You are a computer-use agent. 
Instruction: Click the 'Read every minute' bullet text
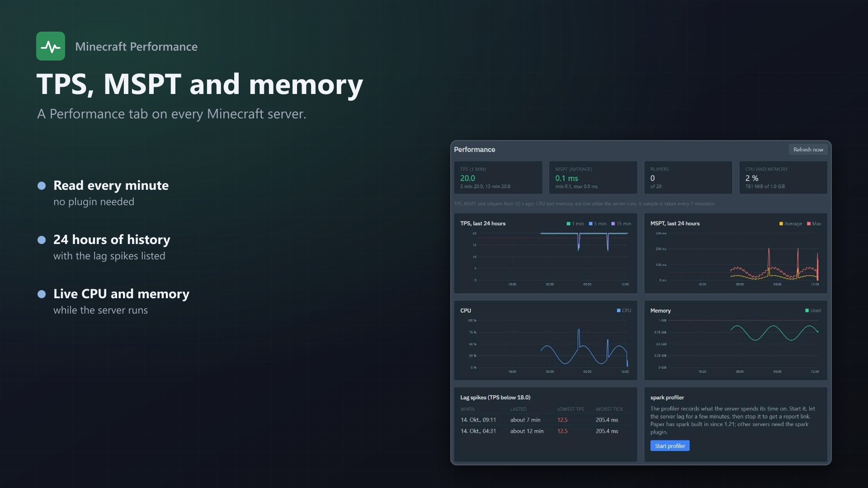(111, 185)
